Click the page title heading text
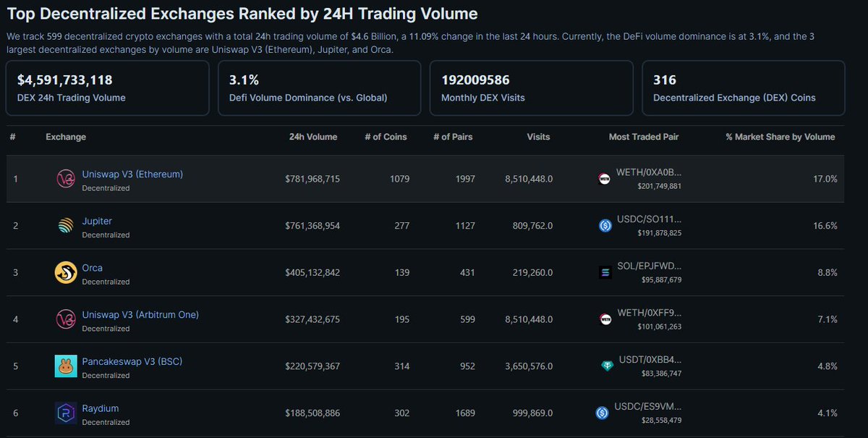Viewport: 868px width, 438px height. click(242, 13)
